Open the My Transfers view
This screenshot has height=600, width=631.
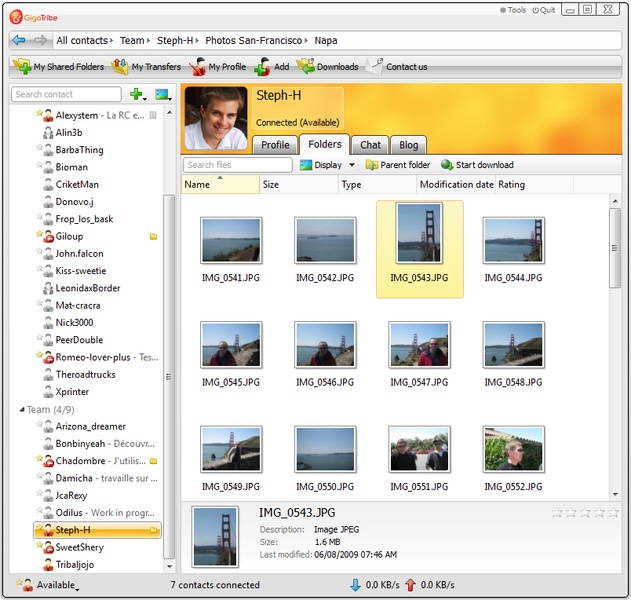pyautogui.click(x=146, y=67)
